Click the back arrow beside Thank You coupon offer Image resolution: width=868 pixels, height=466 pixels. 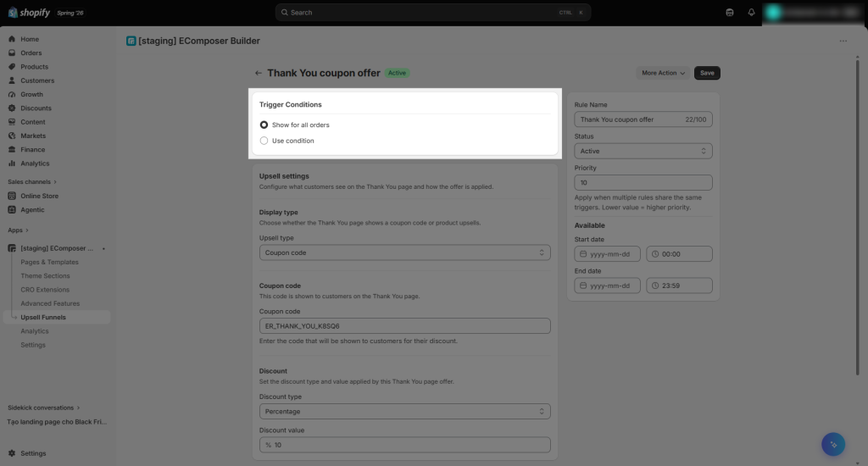(x=259, y=73)
